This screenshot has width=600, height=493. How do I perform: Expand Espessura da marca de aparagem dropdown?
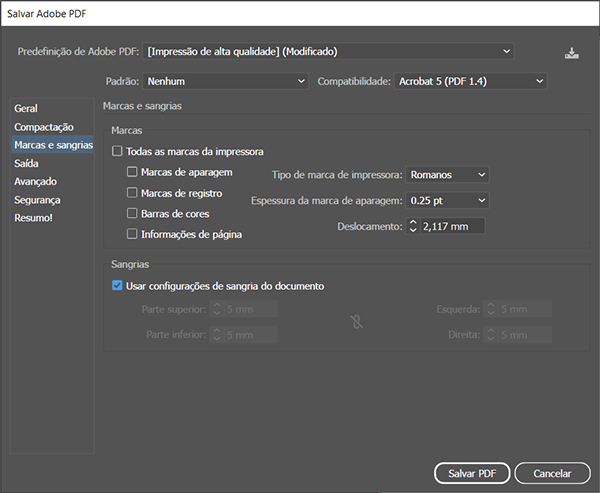coord(448,201)
